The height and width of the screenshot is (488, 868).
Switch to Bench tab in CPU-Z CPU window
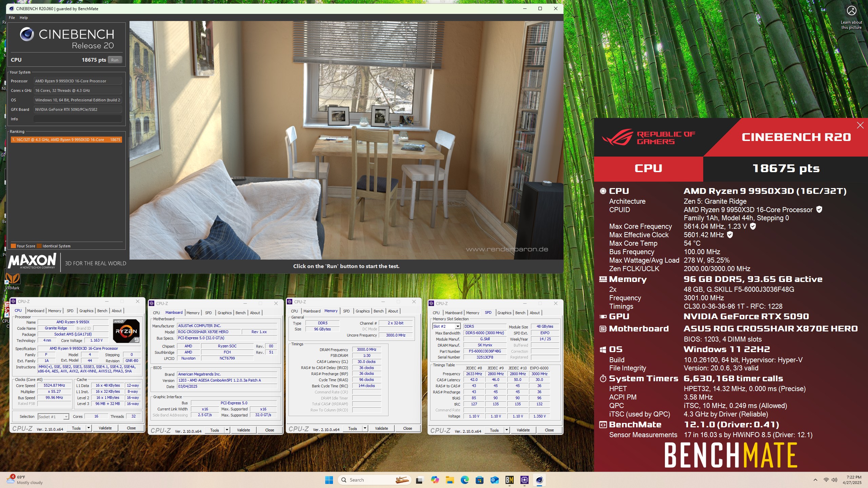[x=102, y=311]
